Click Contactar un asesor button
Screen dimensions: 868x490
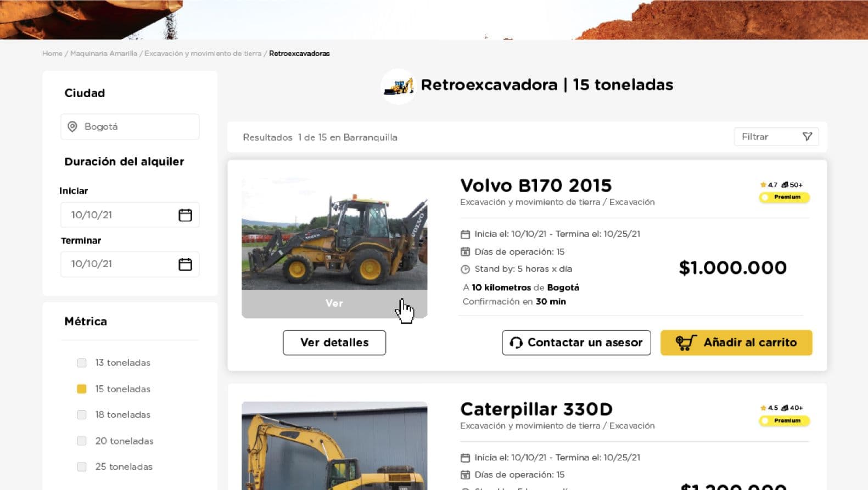click(x=576, y=342)
